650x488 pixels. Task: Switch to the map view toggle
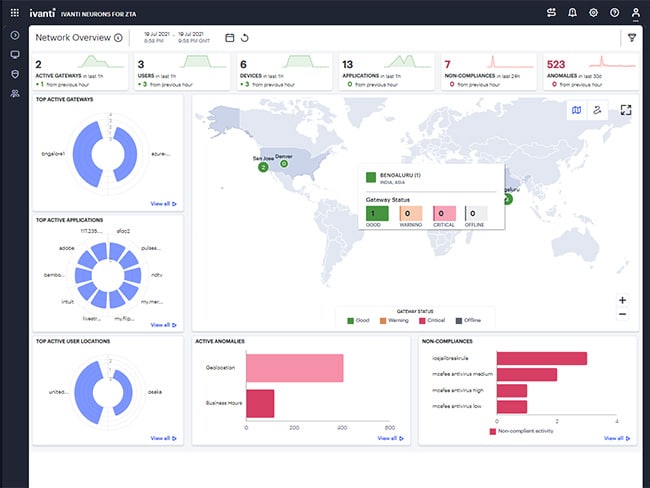[577, 110]
